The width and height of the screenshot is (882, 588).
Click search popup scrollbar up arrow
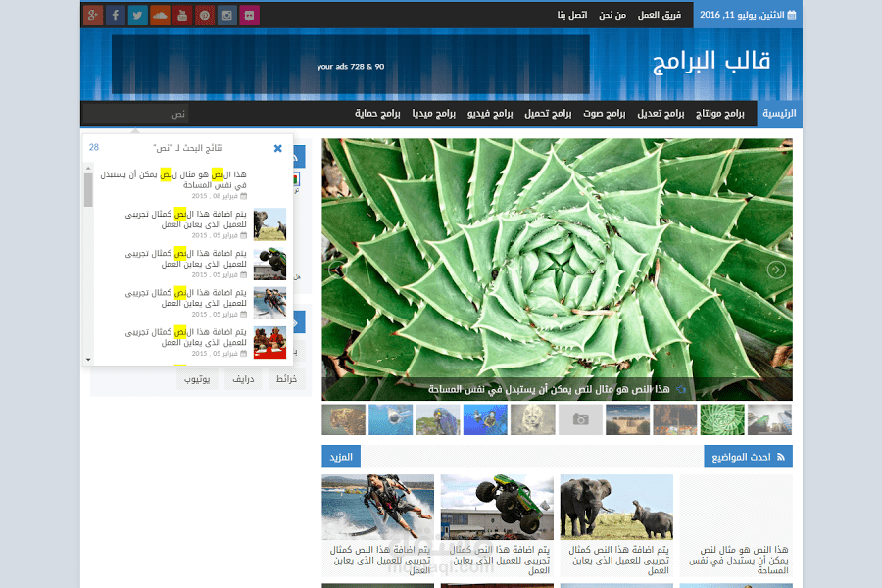pyautogui.click(x=88, y=168)
